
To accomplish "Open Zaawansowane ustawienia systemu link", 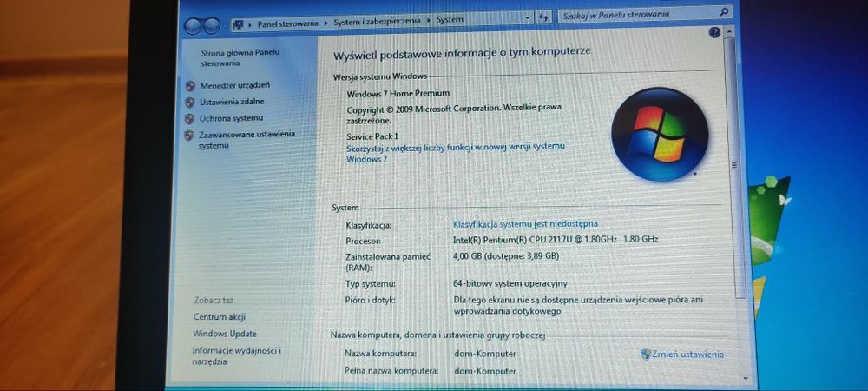I will 247,140.
